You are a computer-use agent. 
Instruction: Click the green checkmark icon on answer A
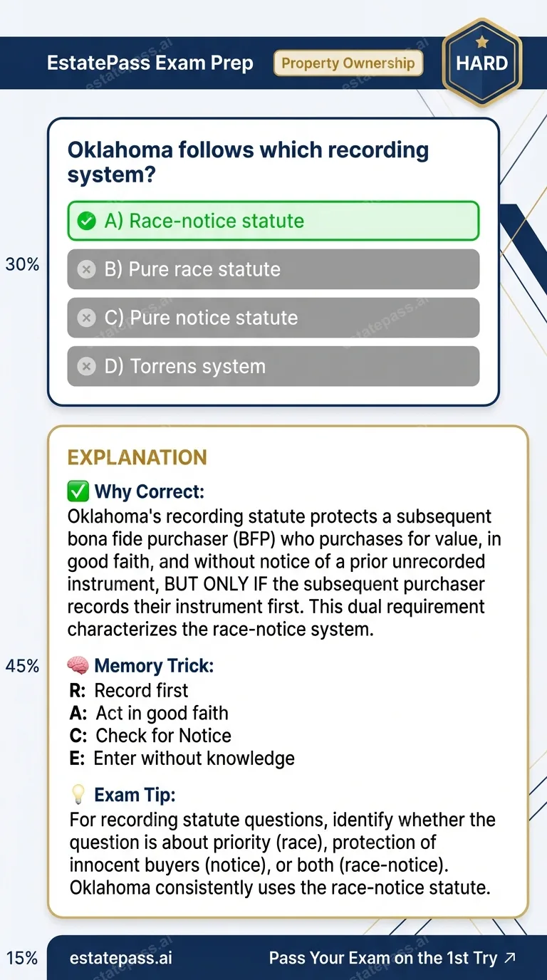pyautogui.click(x=87, y=221)
